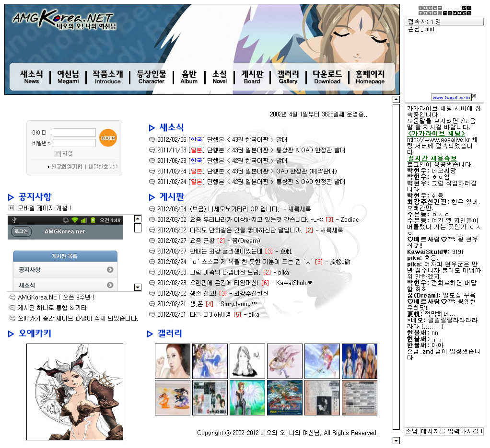Open the gallery thumbnail with four women in swimsuits
The image size is (490, 448).
[360, 361]
